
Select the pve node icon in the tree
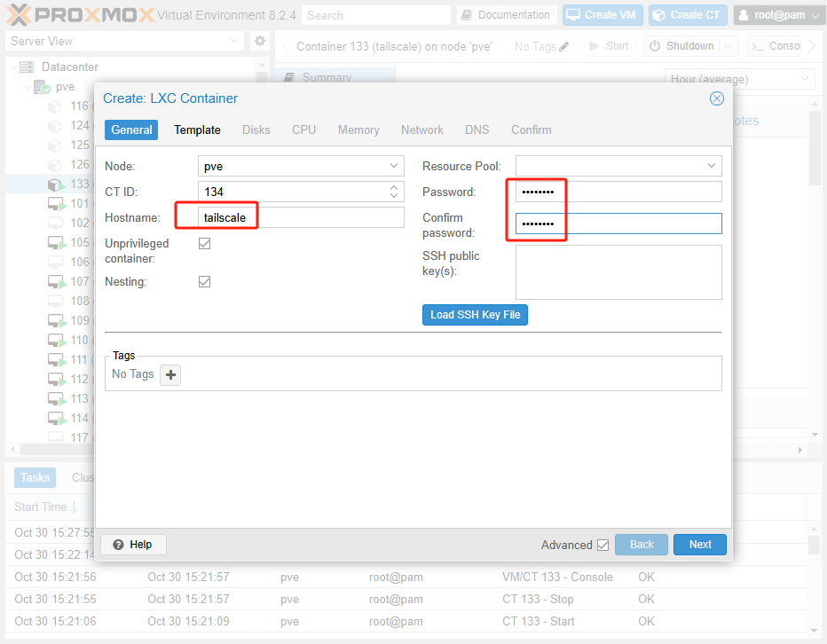(43, 87)
